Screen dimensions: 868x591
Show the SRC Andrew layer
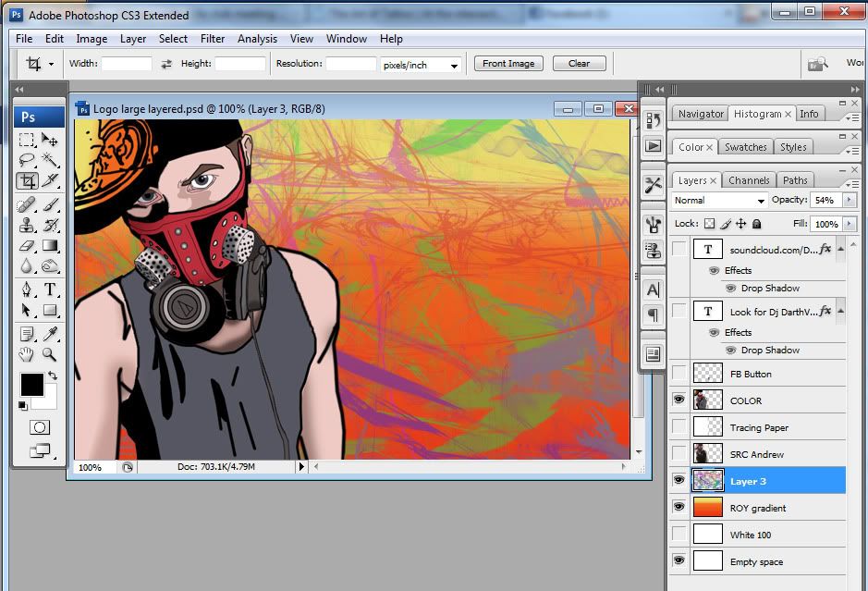679,453
